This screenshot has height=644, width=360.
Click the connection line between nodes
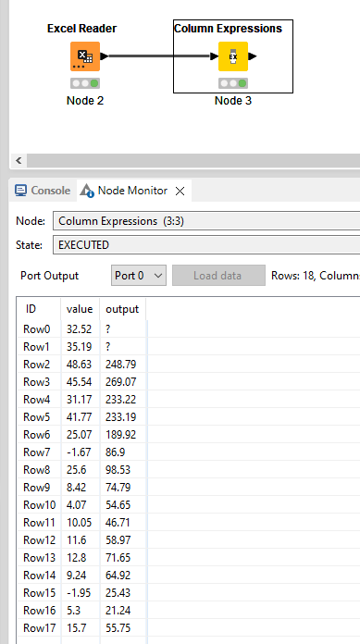(x=159, y=56)
